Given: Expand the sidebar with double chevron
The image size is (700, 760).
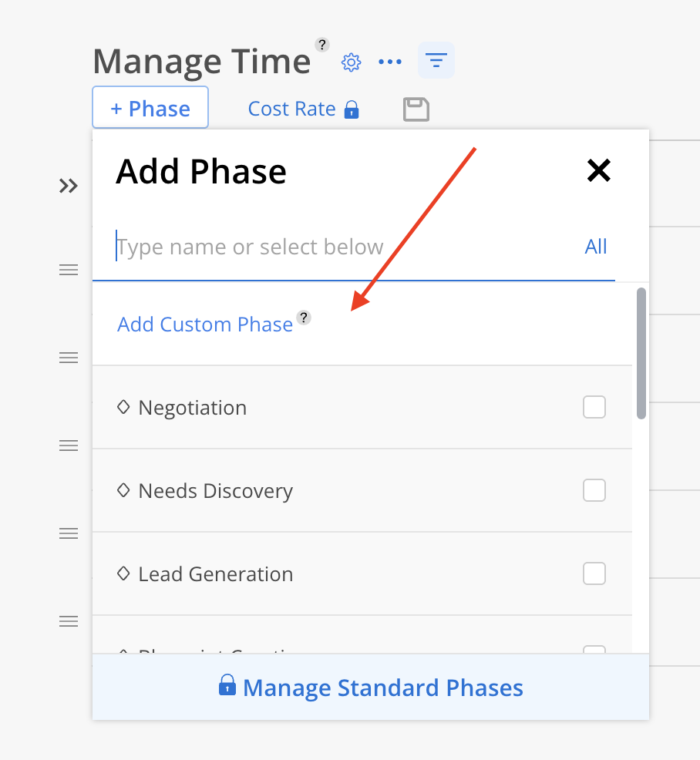Looking at the screenshot, I should (69, 186).
